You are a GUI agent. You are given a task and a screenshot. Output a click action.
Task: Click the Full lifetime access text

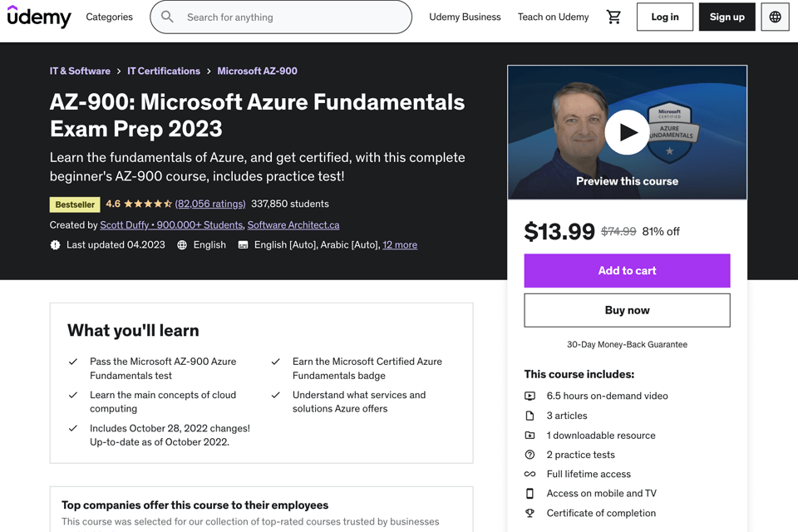tap(589, 474)
